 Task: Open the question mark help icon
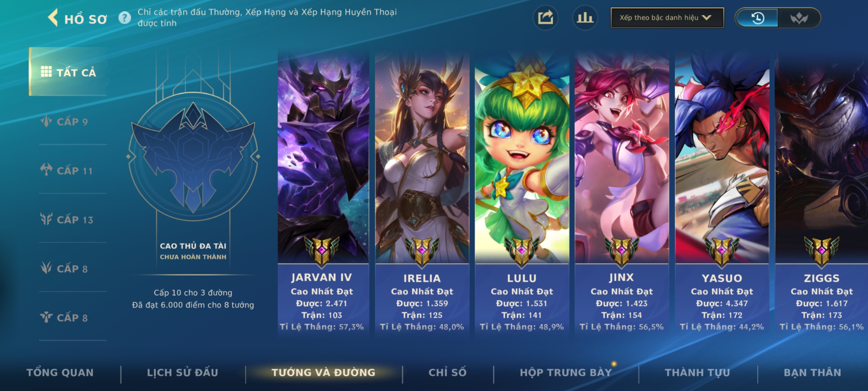point(125,18)
